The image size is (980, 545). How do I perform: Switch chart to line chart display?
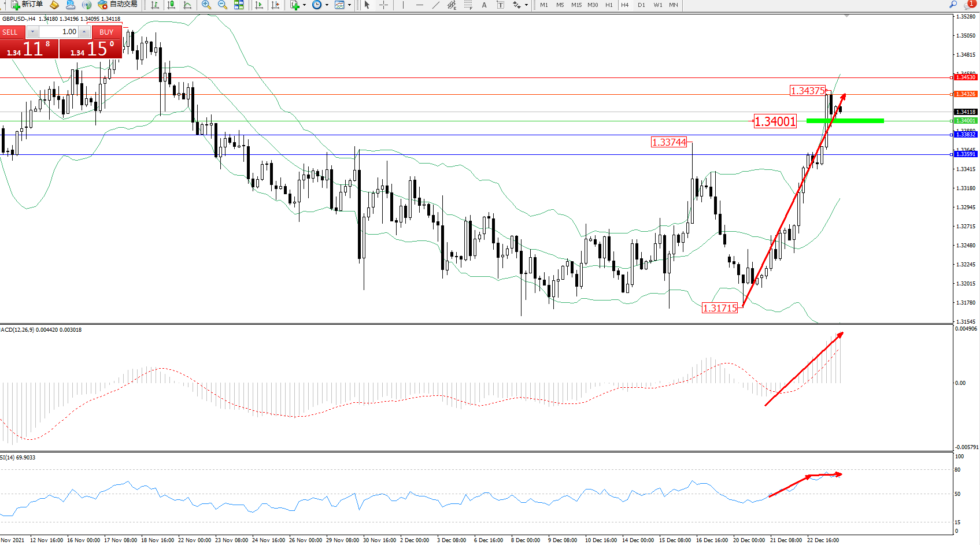[187, 5]
